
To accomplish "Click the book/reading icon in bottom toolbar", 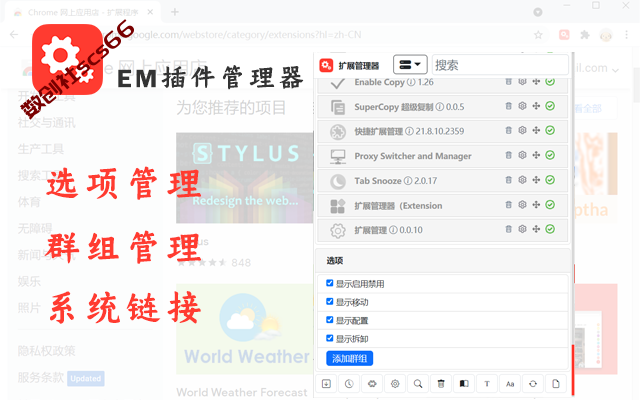I will (x=464, y=384).
